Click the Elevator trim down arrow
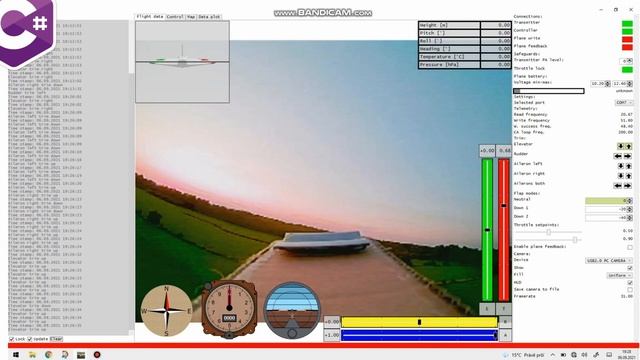The width and height of the screenshot is (640, 360). pyautogui.click(x=620, y=146)
